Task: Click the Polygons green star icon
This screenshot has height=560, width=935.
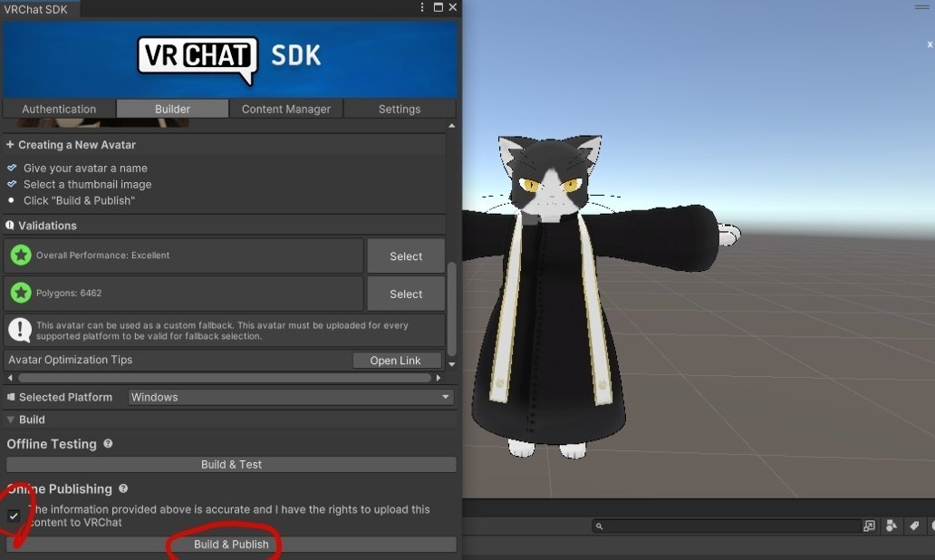Action: click(x=21, y=293)
